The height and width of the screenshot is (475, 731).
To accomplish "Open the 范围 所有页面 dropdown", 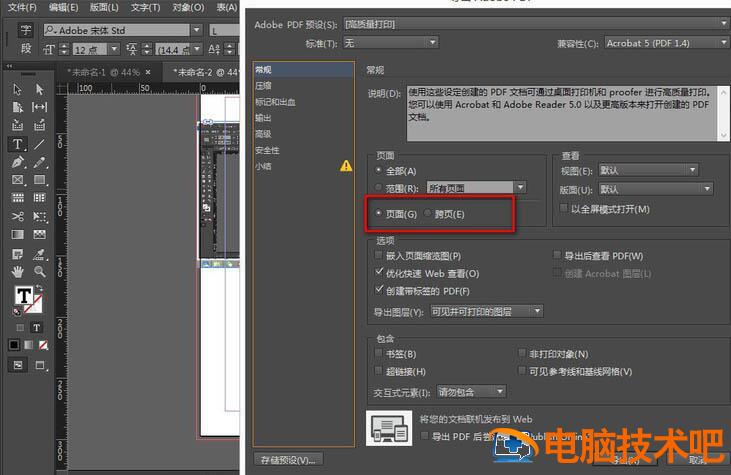I will pyautogui.click(x=476, y=188).
